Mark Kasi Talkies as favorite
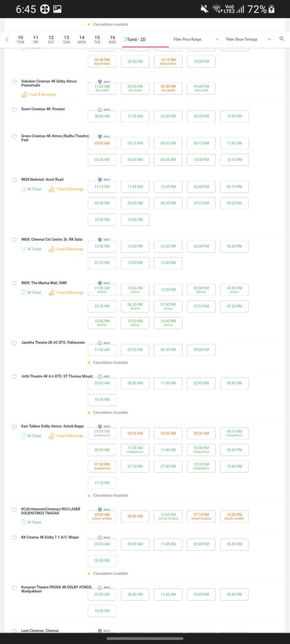Screen dimensions: 290x644 (15, 427)
